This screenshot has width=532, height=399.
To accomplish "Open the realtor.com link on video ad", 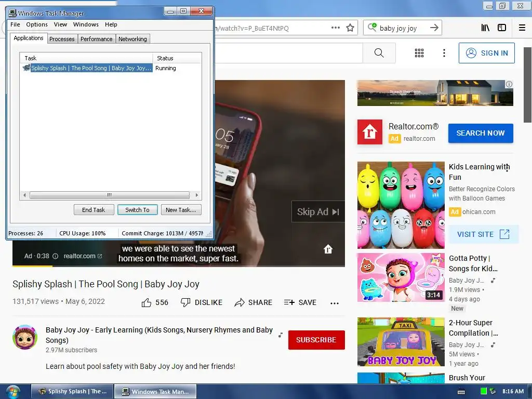I will coord(83,256).
